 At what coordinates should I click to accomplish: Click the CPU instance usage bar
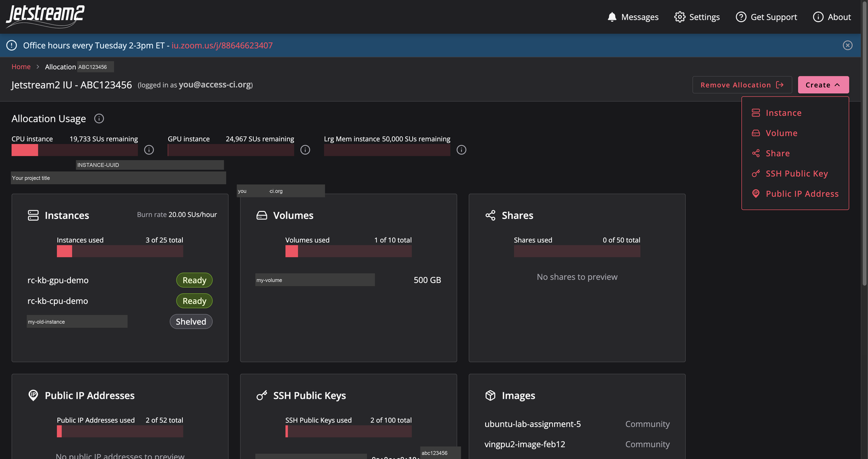pos(75,150)
